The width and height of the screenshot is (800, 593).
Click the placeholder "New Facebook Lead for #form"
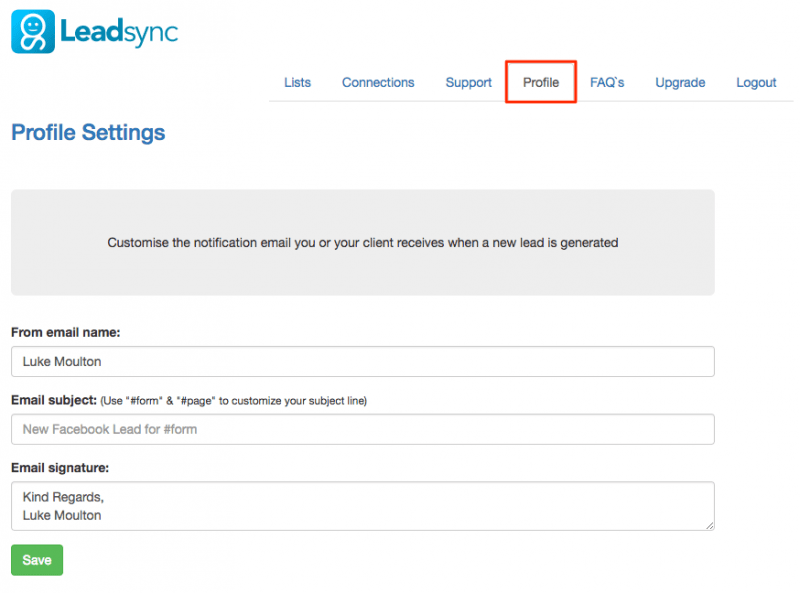[x=112, y=429]
